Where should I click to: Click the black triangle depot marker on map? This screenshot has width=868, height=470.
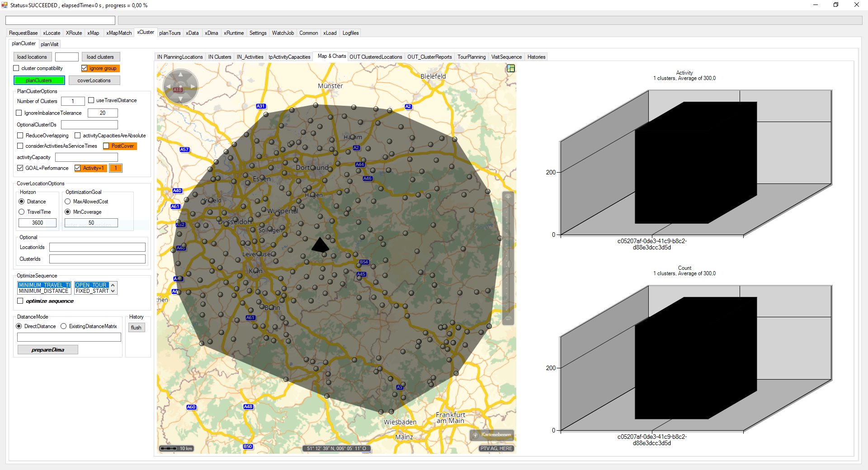[x=320, y=245]
